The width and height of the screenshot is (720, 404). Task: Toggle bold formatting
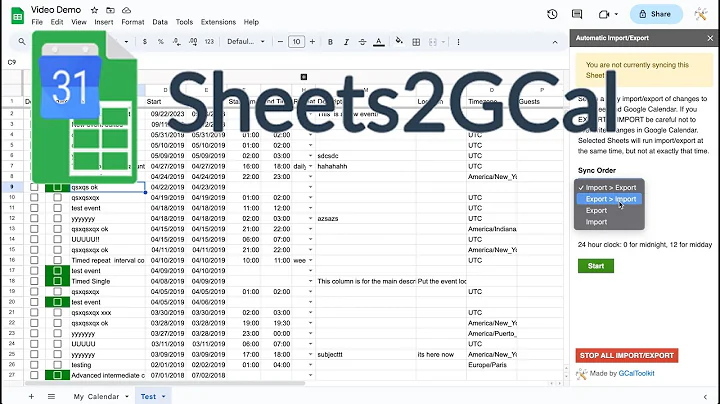330,42
